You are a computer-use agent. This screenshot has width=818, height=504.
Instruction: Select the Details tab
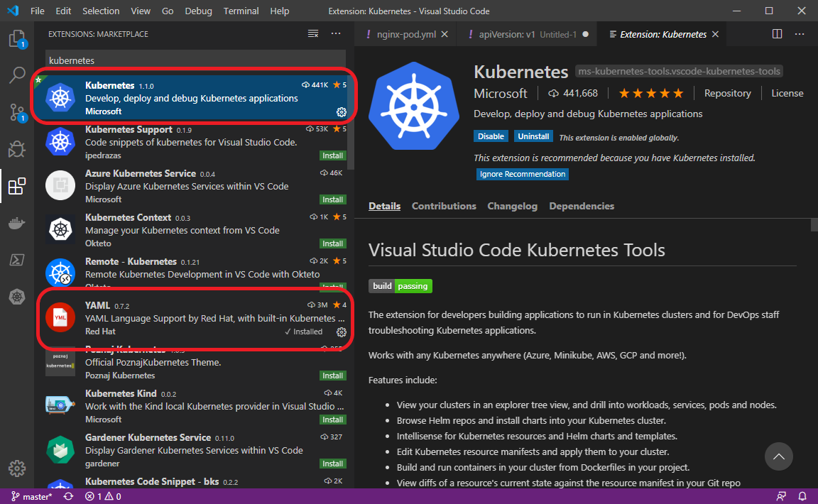pos(384,206)
